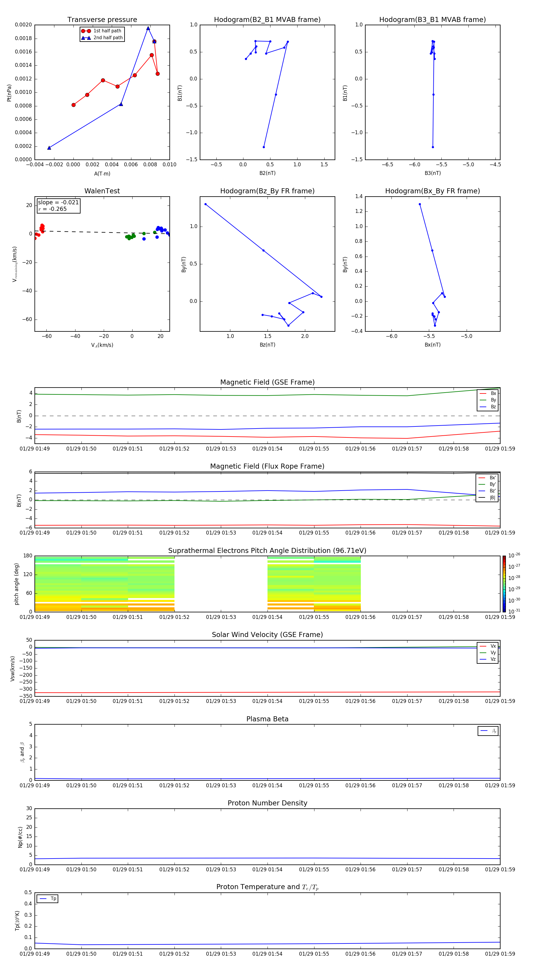535x980 pixels.
Task: Click the 'Bz' legend entry in GSE panel
Action: click(488, 407)
